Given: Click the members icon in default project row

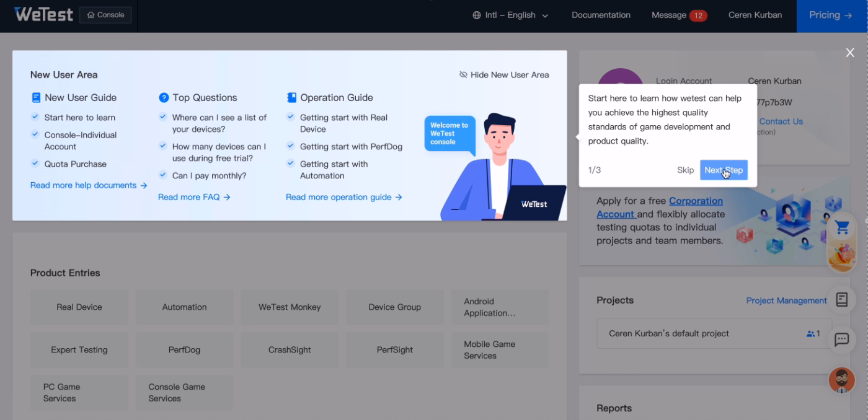Looking at the screenshot, I should [809, 333].
